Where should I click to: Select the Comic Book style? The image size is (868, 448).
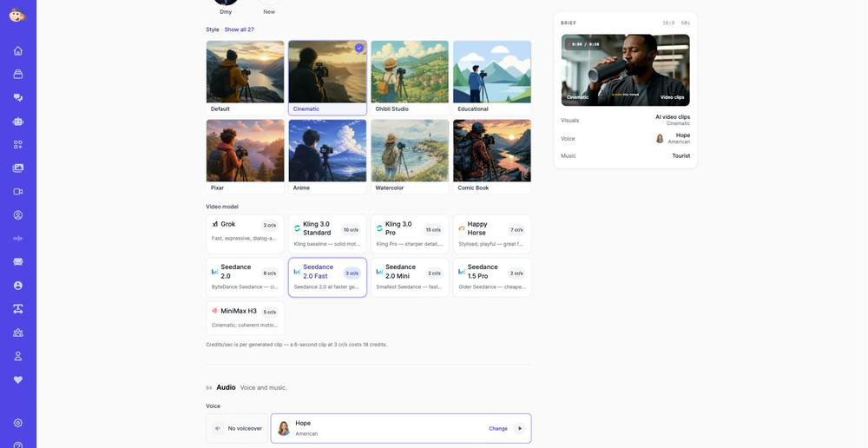[x=492, y=156]
